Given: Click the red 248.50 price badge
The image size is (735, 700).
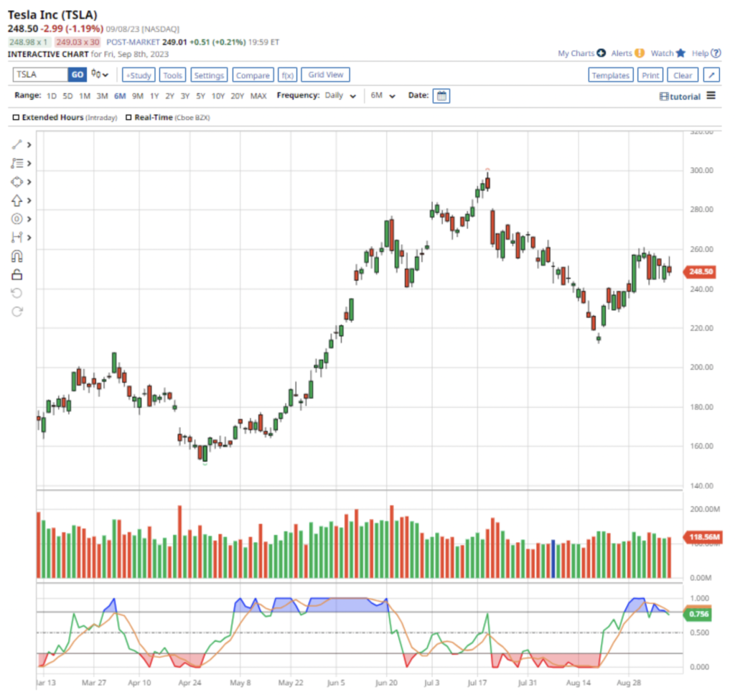Looking at the screenshot, I should coord(701,271).
